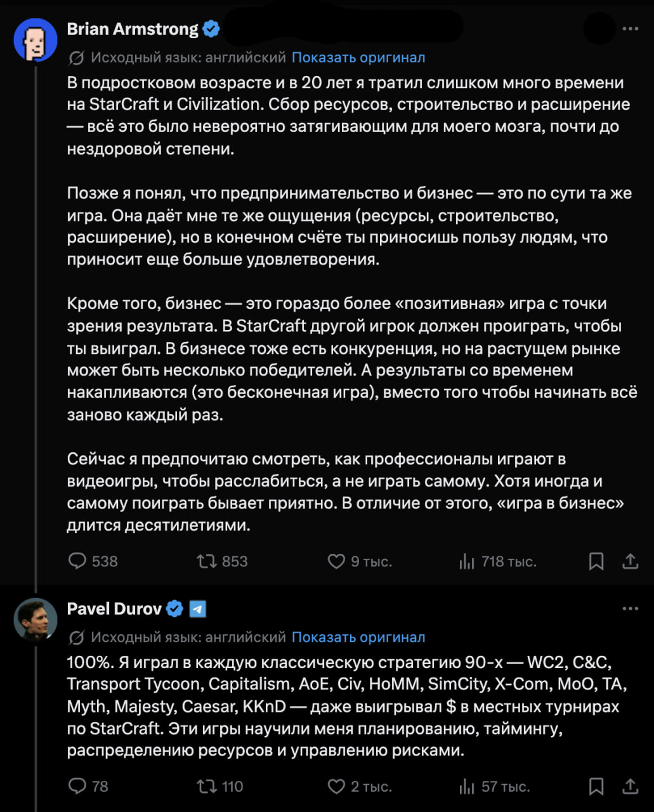This screenshot has width=654, height=812.
Task: Reply to Brian Armstrong's post
Action: pos(77,561)
